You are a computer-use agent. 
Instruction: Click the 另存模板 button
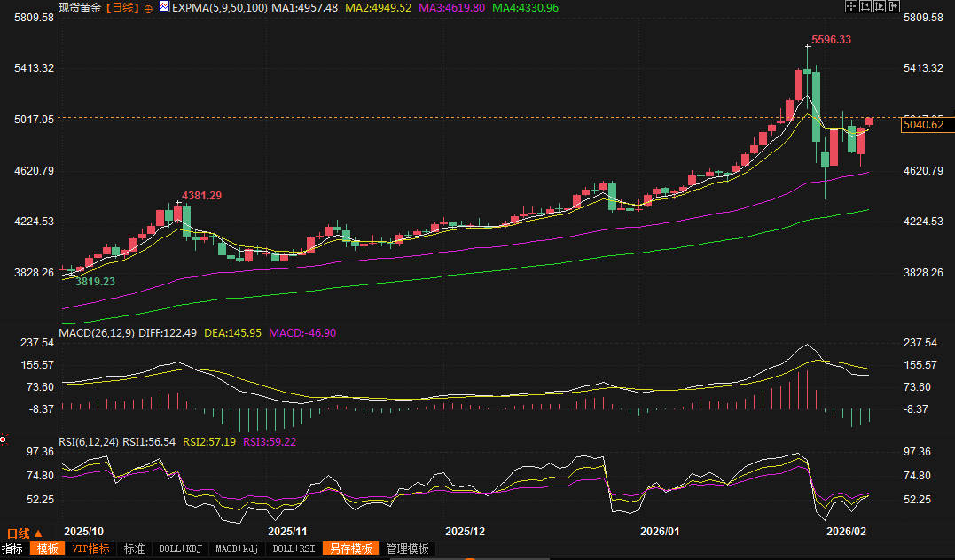click(x=350, y=549)
